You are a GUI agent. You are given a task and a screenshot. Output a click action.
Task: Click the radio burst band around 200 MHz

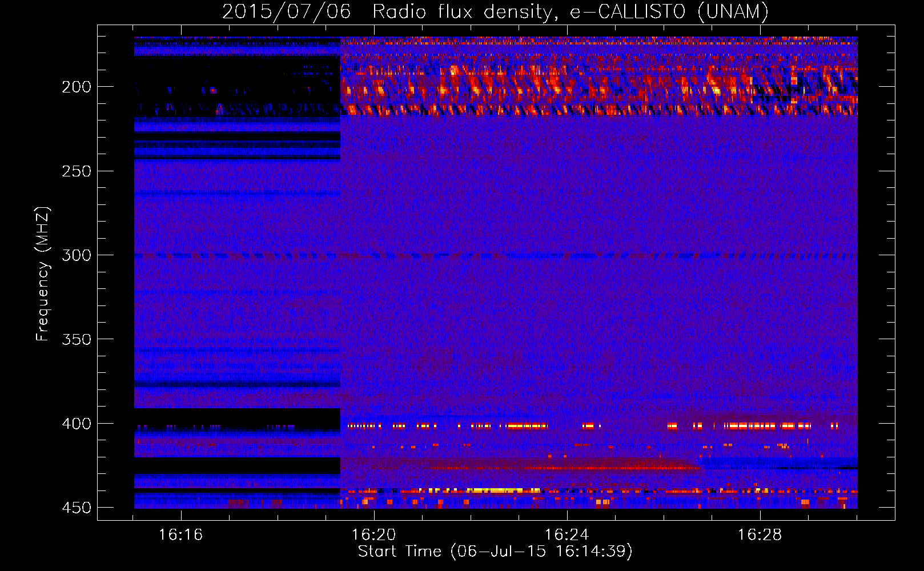coord(598,91)
